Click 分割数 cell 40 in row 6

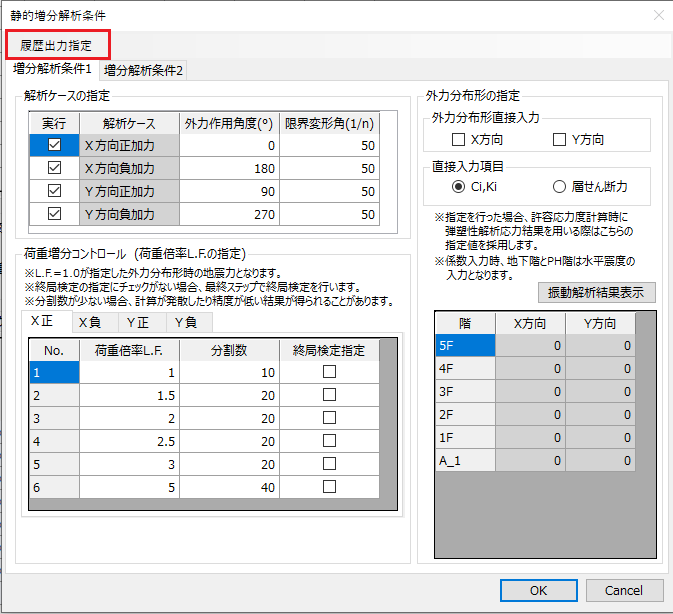230,487
